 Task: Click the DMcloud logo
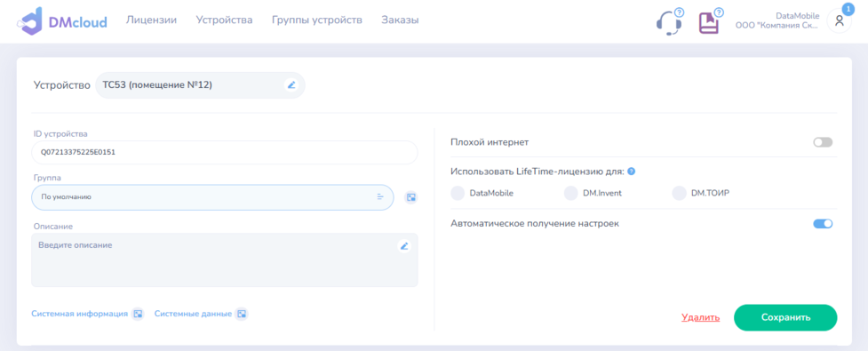click(x=62, y=21)
